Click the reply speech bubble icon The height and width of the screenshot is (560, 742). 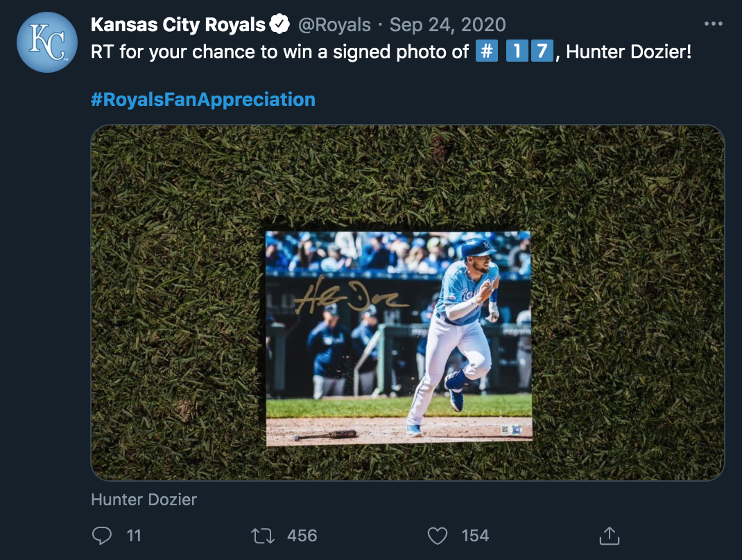point(102,535)
